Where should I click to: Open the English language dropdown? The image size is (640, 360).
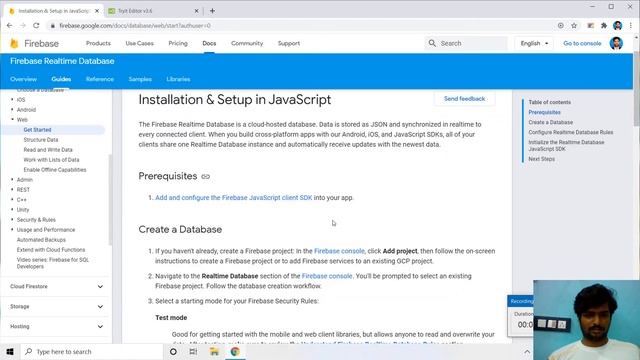pos(534,43)
